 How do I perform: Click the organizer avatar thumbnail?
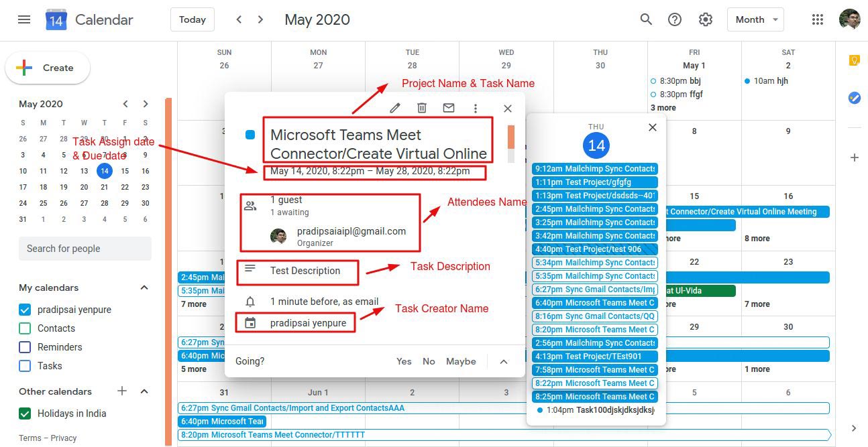click(x=278, y=237)
